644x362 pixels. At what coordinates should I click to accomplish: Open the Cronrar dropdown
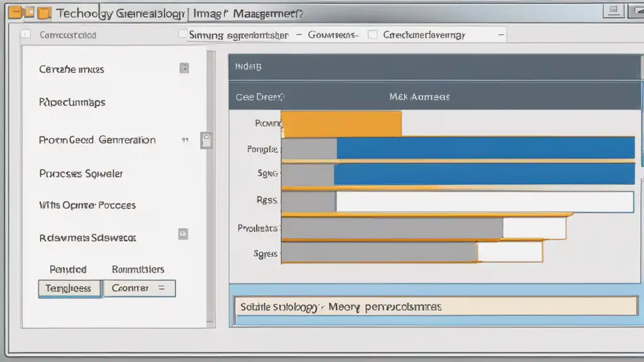(x=139, y=288)
